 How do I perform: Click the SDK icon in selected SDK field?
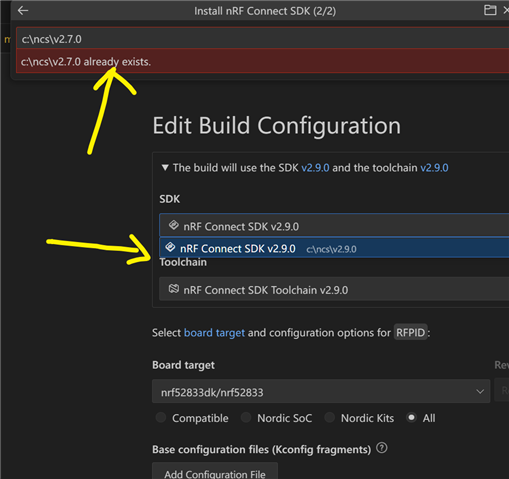click(173, 225)
